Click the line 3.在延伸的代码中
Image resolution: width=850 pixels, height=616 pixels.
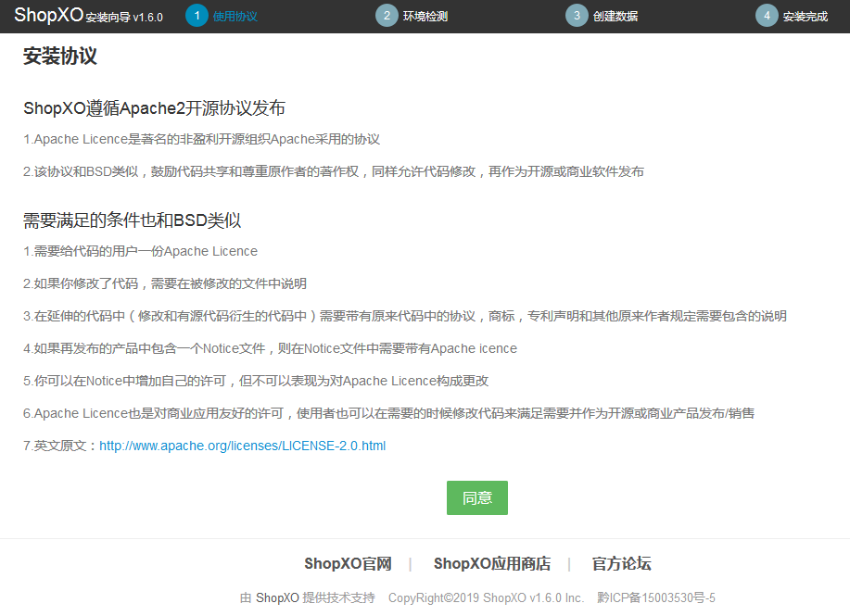(405, 317)
